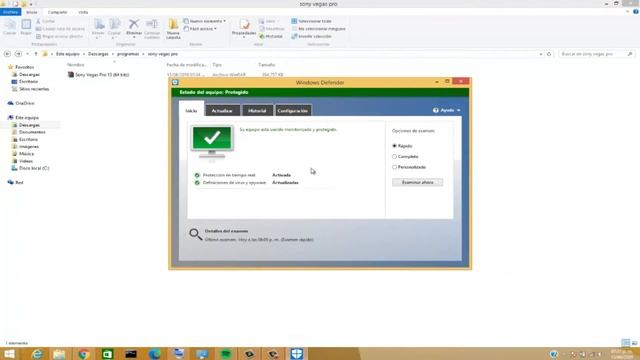This screenshot has height=360, width=640.
Task: Open the command prompt taskbar icon
Action: click(131, 354)
